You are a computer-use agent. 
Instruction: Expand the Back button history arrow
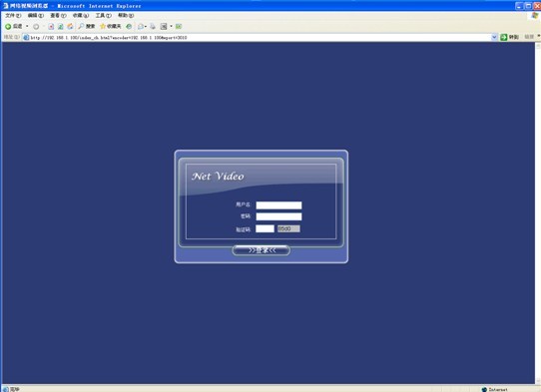(x=27, y=27)
